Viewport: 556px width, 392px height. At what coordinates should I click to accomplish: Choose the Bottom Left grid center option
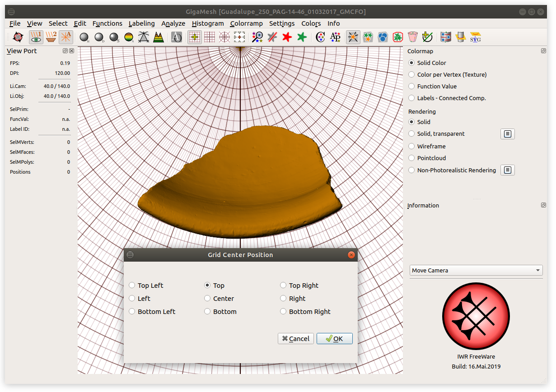(x=152, y=312)
